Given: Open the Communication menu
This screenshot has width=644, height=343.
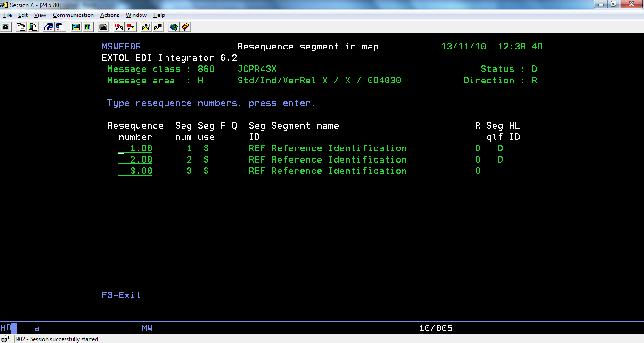Looking at the screenshot, I should [x=73, y=15].
